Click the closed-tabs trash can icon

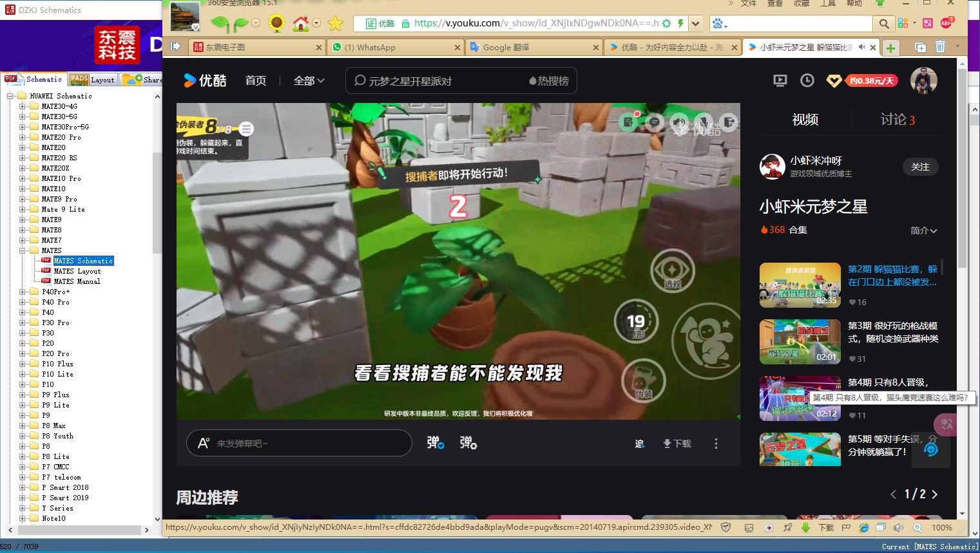coord(940,47)
